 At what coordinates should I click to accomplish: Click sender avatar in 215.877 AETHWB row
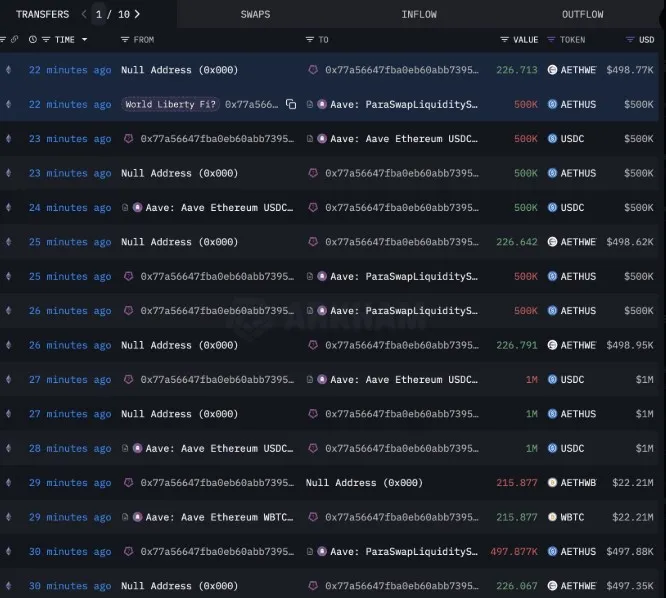[128, 482]
